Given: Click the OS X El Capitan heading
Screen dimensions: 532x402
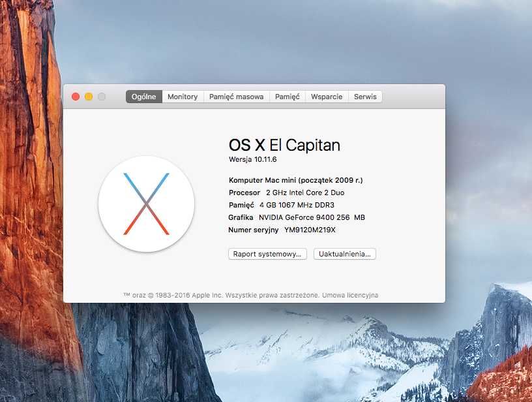Looking at the screenshot, I should 284,146.
